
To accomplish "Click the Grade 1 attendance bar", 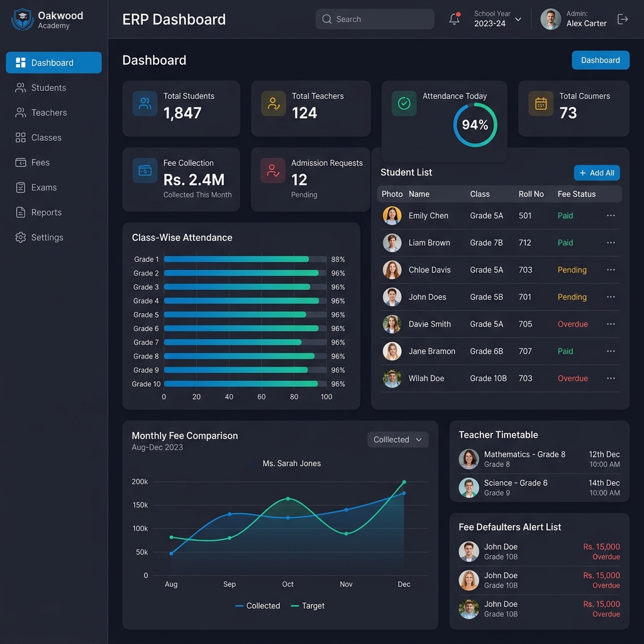I will tap(236, 259).
